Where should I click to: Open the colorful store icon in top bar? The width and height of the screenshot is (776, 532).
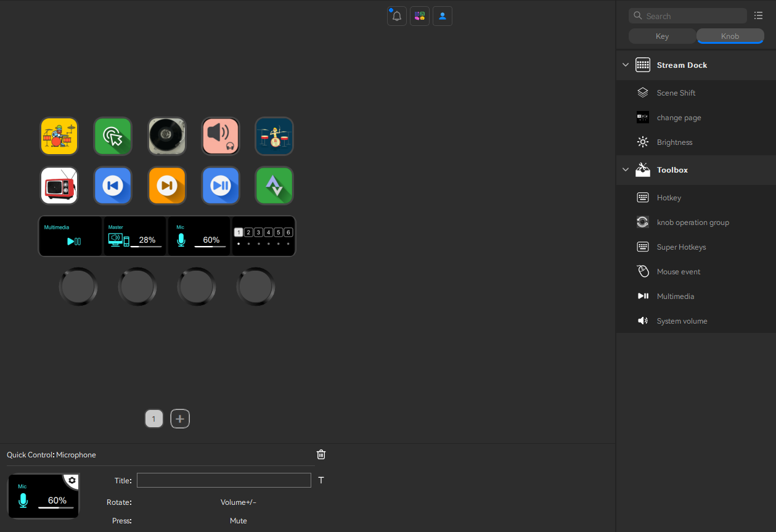(420, 16)
